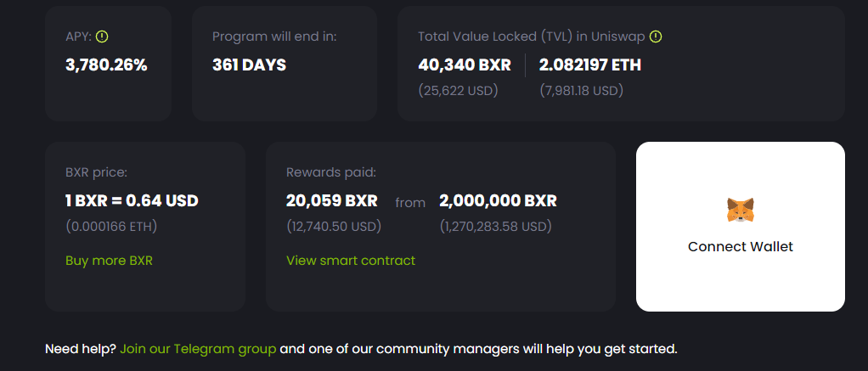Select the 3,780.26% APY value
Viewport: 868px width, 371px height.
[x=106, y=65]
